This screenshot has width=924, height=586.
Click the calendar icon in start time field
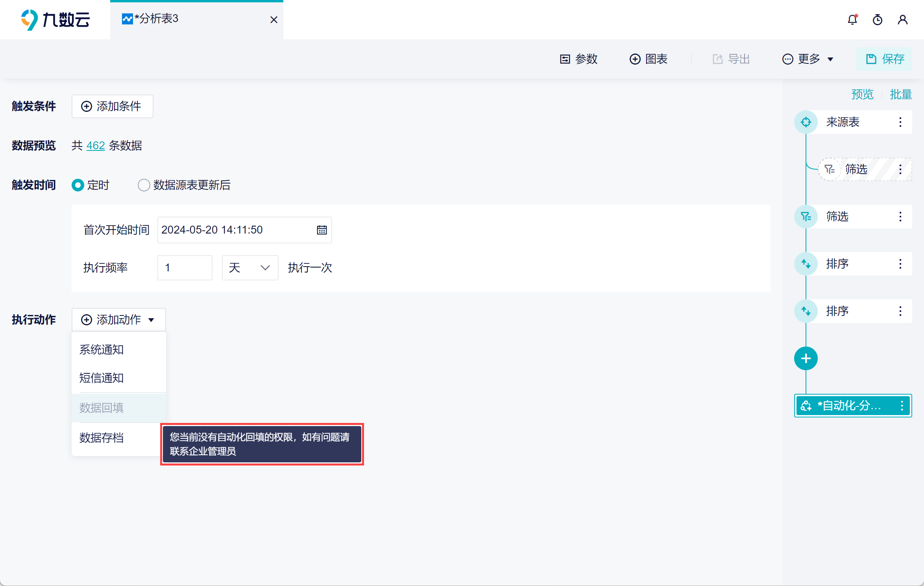(322, 230)
